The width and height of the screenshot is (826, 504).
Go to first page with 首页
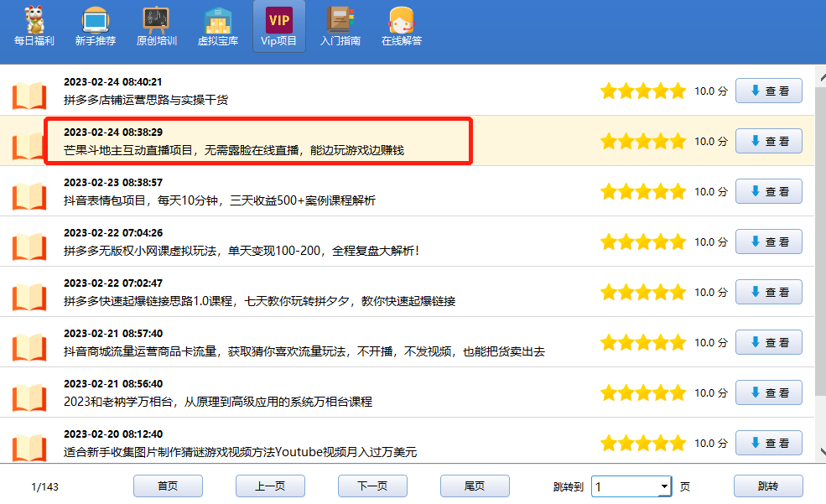coord(168,486)
